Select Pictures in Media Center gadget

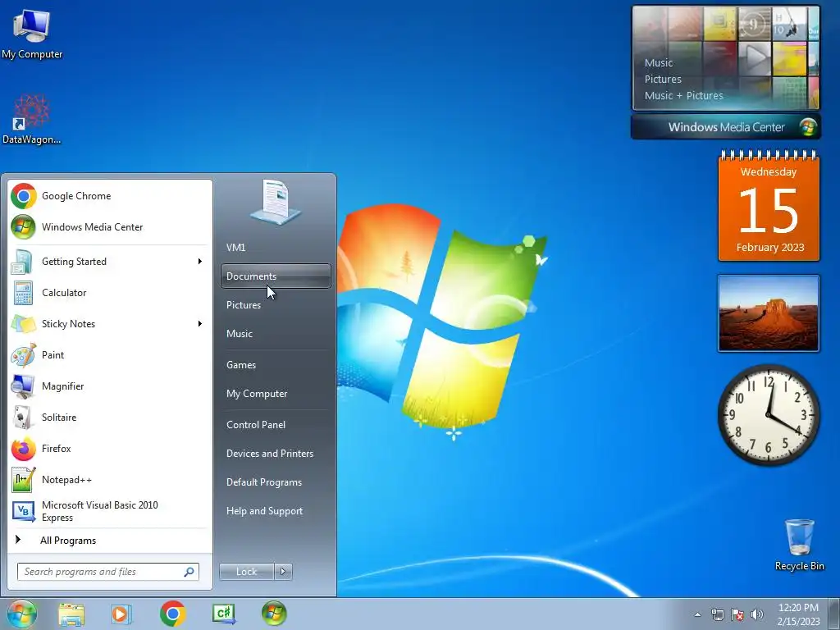pyautogui.click(x=663, y=80)
